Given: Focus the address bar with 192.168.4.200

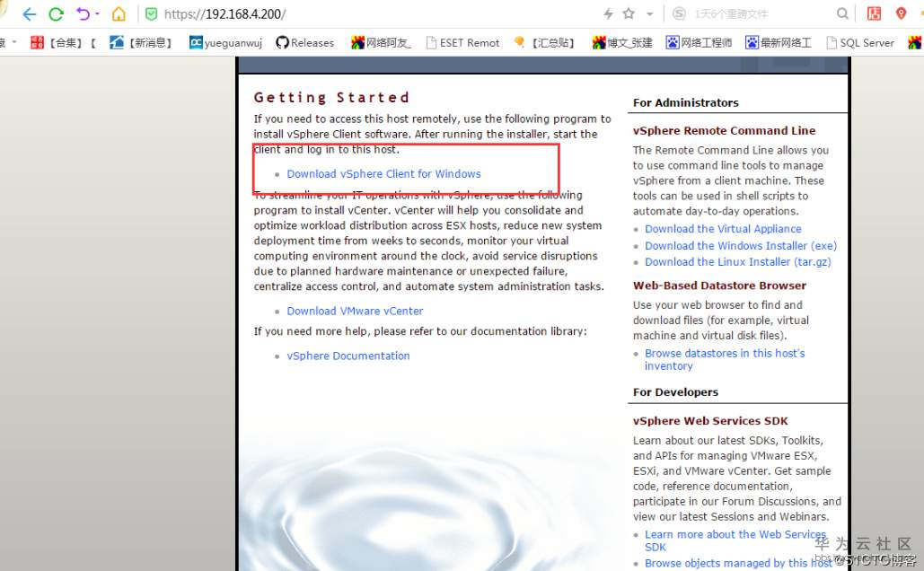Looking at the screenshot, I should [x=377, y=13].
